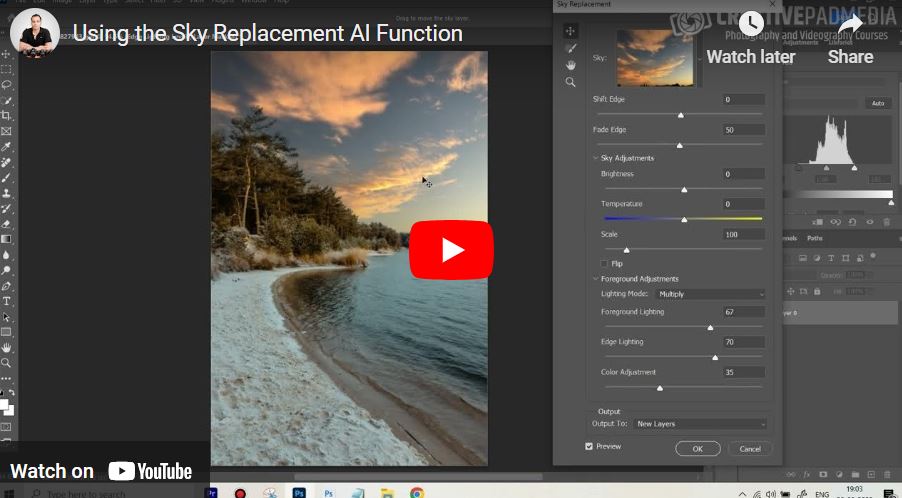Select the Dodge tool
The image size is (902, 498).
(6, 270)
